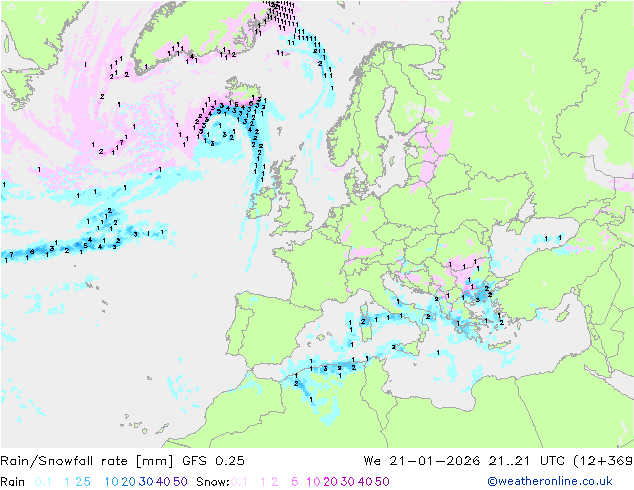Click the '(12+369' forecast hour text
This screenshot has height=490, width=634.
point(603,461)
